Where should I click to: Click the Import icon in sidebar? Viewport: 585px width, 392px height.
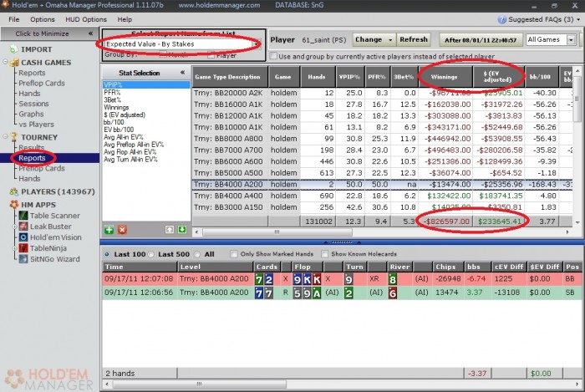(14, 49)
